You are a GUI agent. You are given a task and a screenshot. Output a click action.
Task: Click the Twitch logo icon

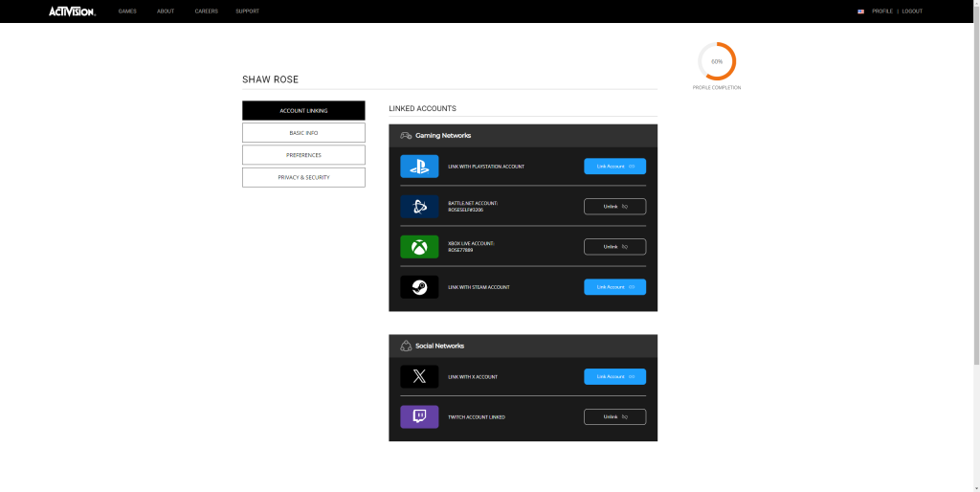point(419,417)
